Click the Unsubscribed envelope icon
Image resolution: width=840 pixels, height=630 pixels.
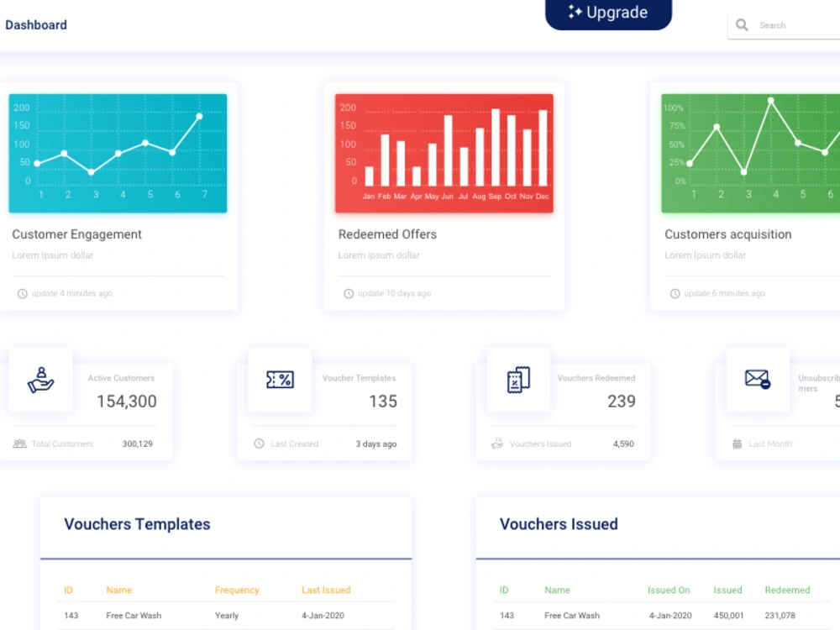(758, 379)
